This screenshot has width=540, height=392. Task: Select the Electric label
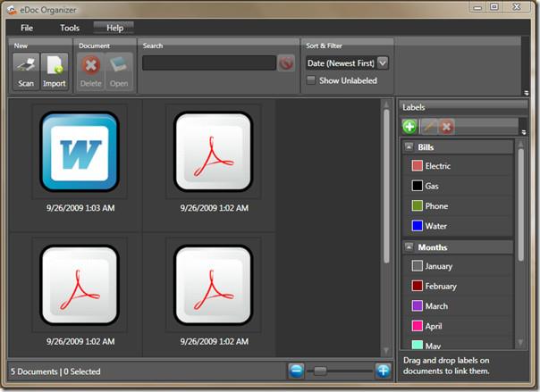(x=438, y=166)
